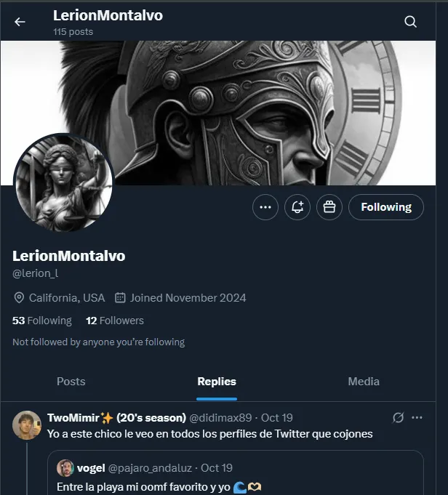Switch to the Posts tab
The height and width of the screenshot is (495, 448).
71,382
